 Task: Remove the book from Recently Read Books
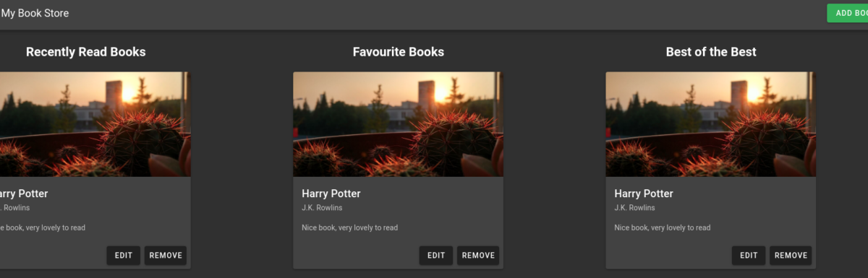tap(166, 255)
